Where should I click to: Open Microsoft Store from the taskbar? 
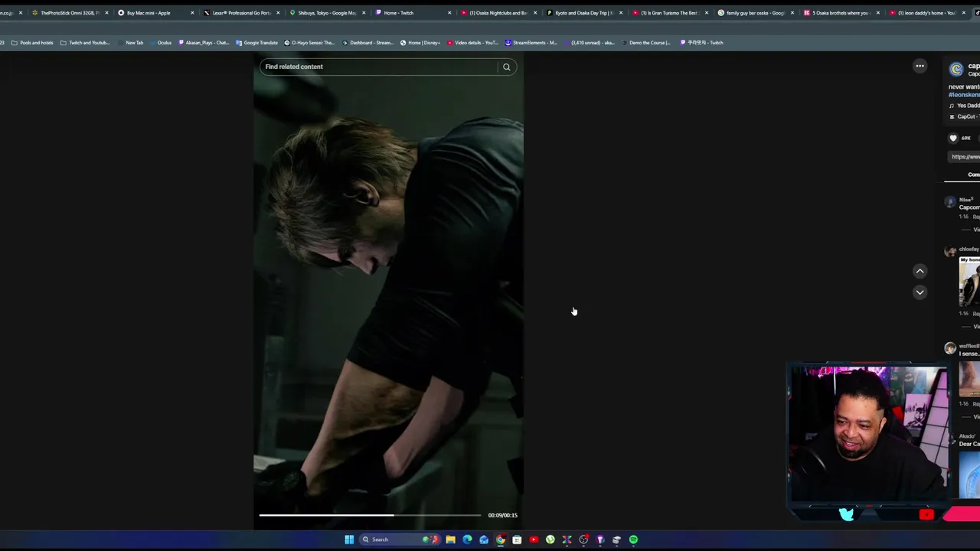(x=517, y=540)
